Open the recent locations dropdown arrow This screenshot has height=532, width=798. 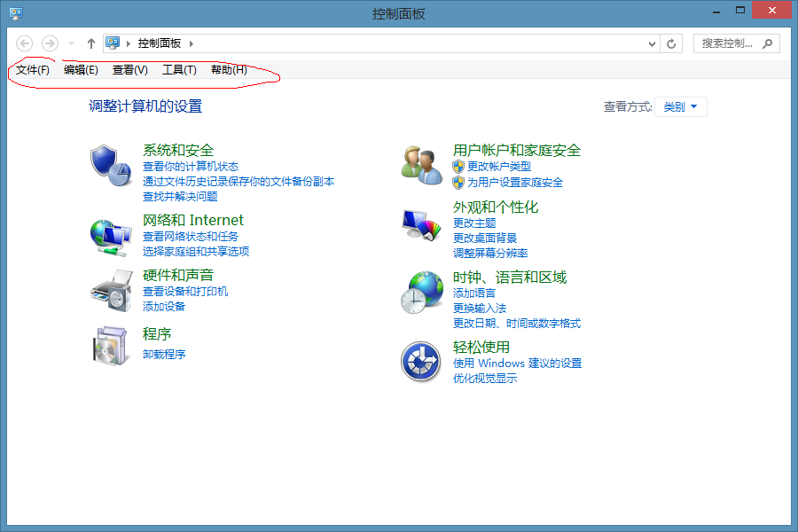click(71, 43)
